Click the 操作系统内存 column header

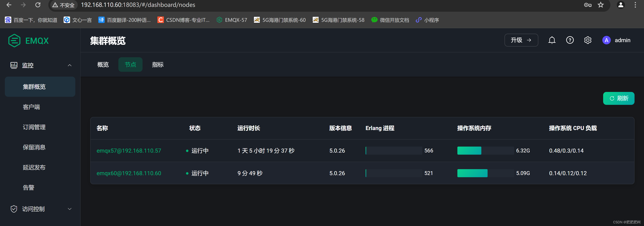[x=474, y=128]
